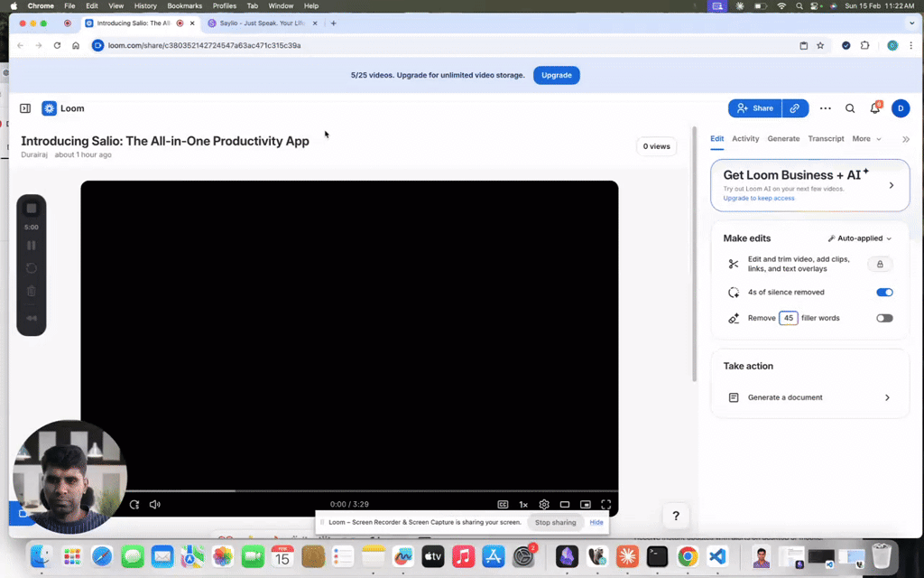This screenshot has width=924, height=578.
Task: Click the Loom logo icon
Action: tap(49, 108)
